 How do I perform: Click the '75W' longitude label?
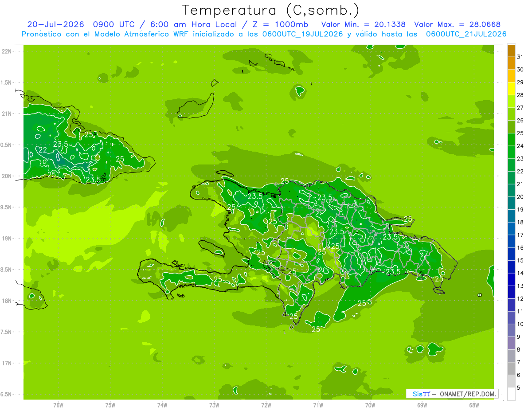pos(110,405)
